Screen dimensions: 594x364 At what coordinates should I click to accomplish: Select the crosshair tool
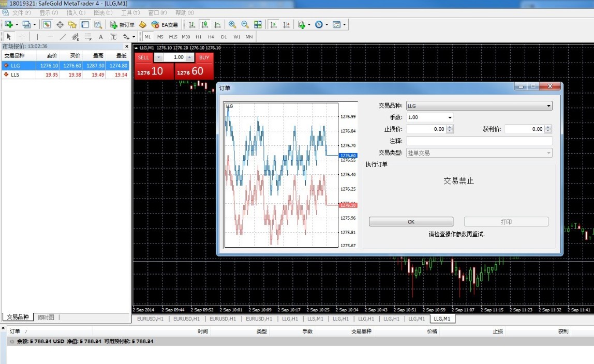(x=22, y=37)
